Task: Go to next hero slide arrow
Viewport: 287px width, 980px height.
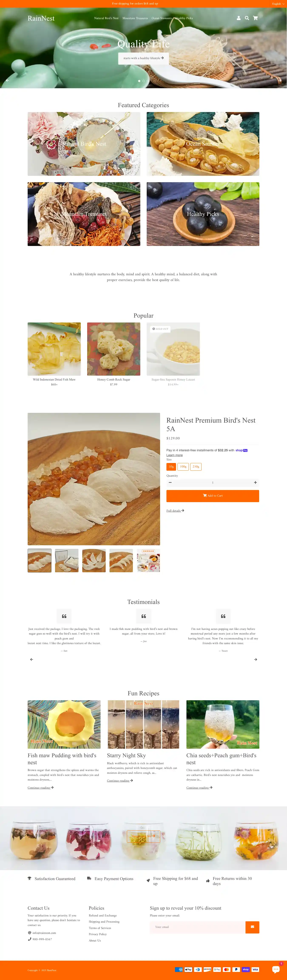Action: click(x=280, y=80)
